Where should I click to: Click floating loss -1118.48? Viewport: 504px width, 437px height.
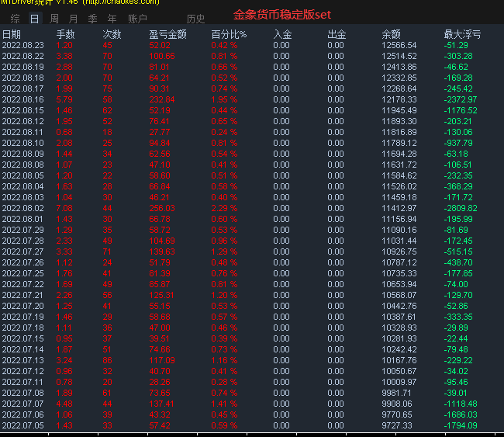point(461,404)
